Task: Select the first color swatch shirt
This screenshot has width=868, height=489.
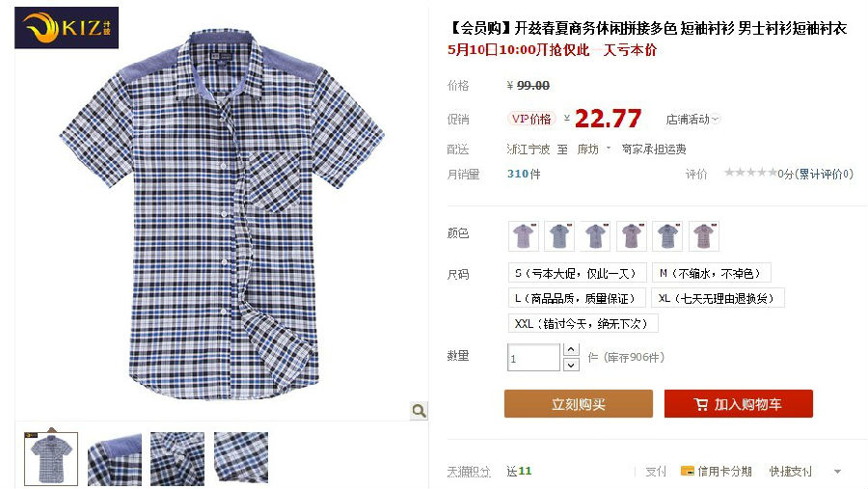Action: [x=524, y=236]
